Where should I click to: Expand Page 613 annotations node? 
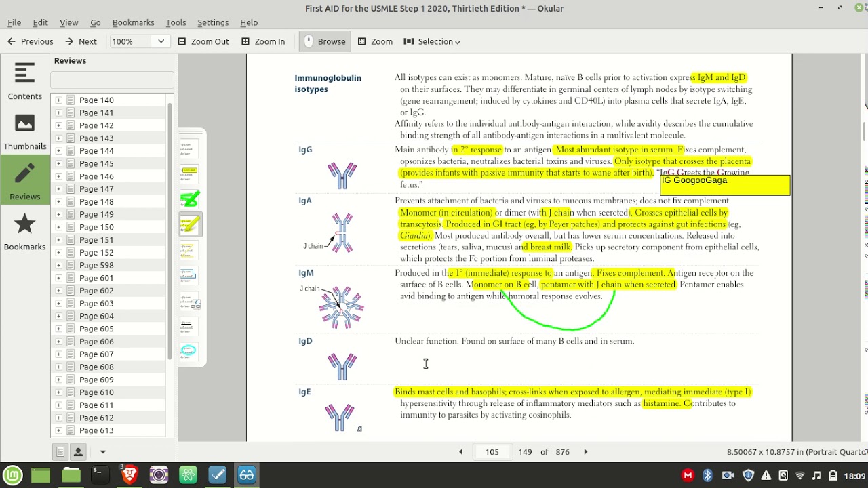coord(59,430)
